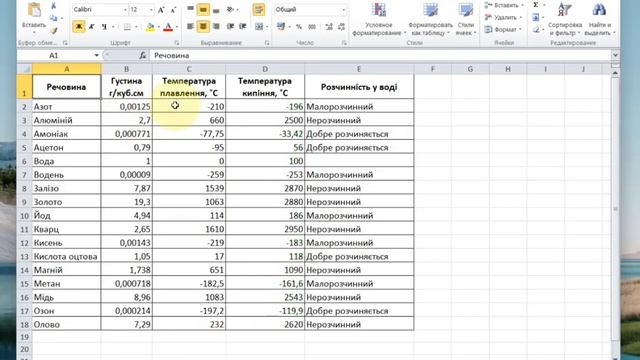
Task: Select melting point value 1539
Action: (189, 188)
